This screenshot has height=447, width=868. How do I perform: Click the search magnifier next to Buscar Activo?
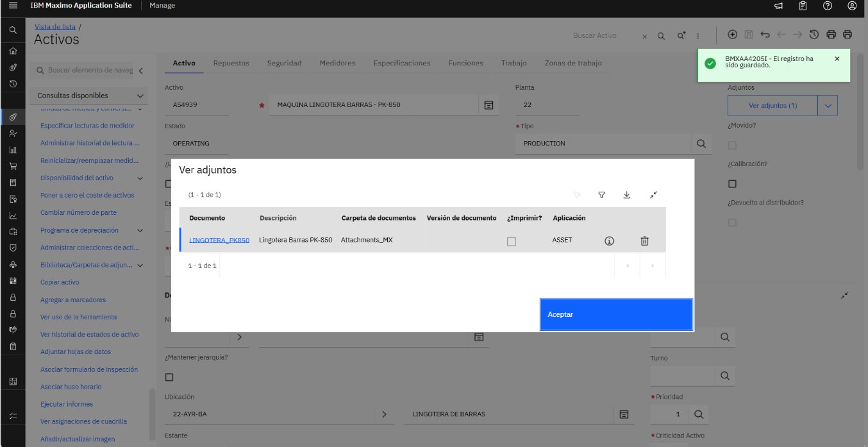click(x=661, y=36)
